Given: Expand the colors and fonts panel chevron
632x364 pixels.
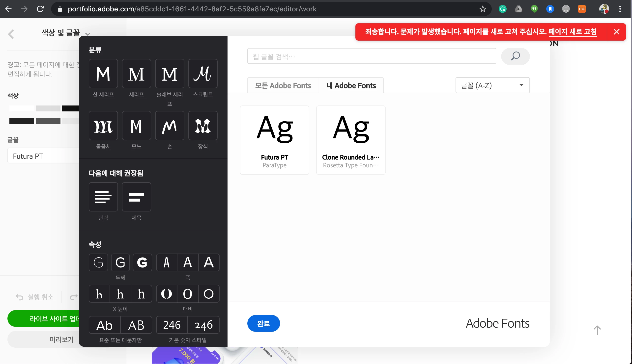Looking at the screenshot, I should pos(87,34).
